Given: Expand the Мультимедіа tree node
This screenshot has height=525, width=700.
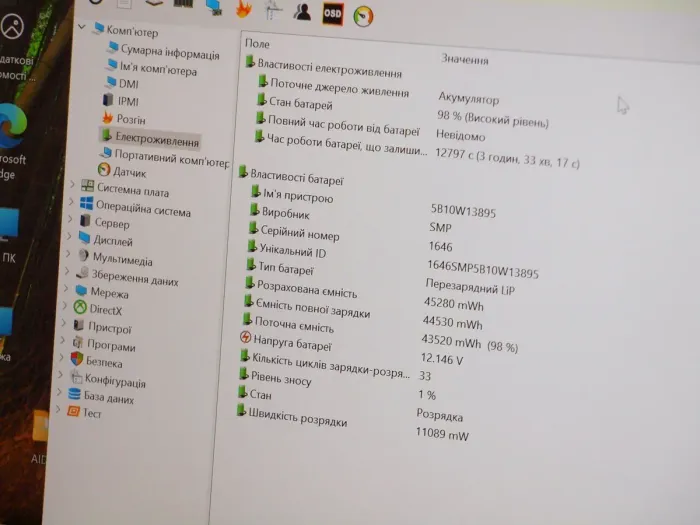Looking at the screenshot, I should tap(70, 257).
